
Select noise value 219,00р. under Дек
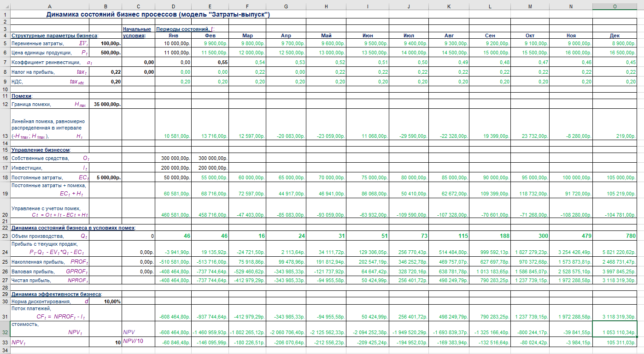point(614,124)
